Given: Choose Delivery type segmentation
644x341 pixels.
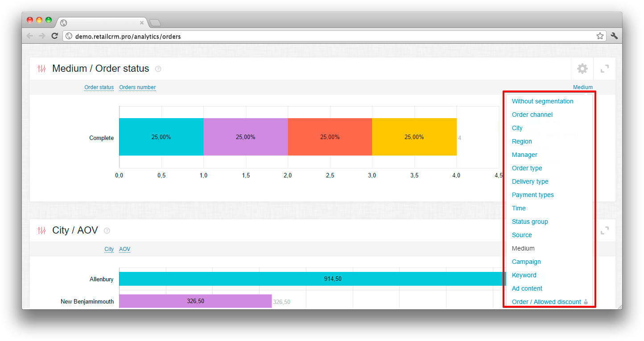Looking at the screenshot, I should pyautogui.click(x=530, y=181).
